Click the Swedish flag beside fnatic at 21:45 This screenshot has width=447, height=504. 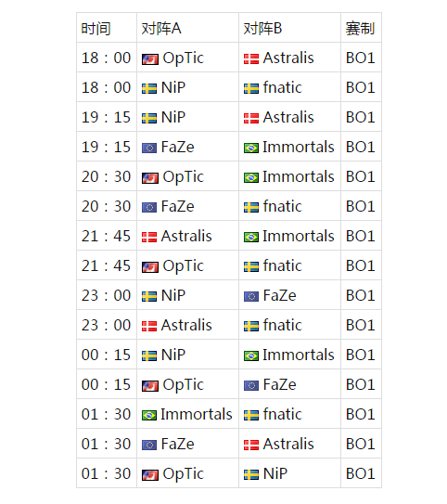251,266
